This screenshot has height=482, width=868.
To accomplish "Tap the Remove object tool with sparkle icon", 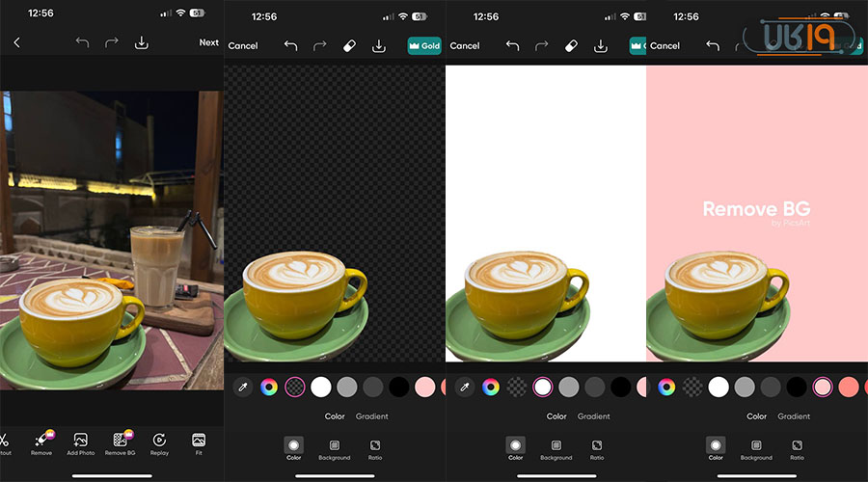I will pyautogui.click(x=41, y=441).
